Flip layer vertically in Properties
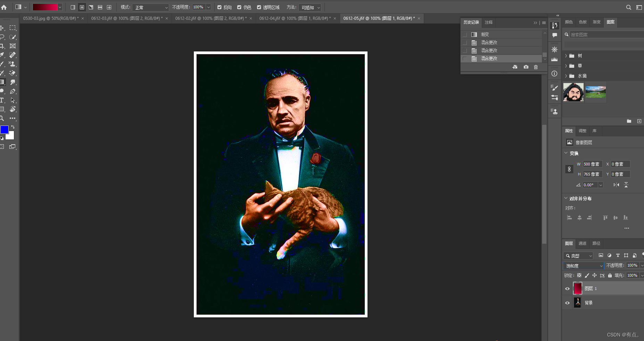Screen dimensions: 644x341 click(x=626, y=185)
